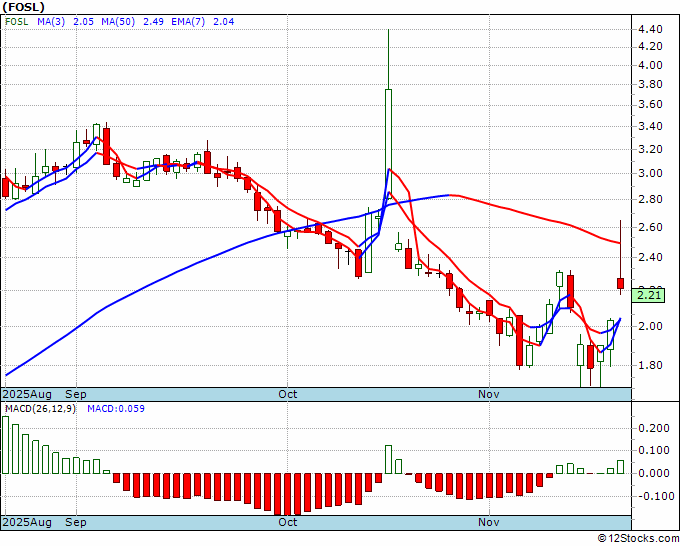Click 2025Aug on MACD date axis
680x546 pixels.
pyautogui.click(x=27, y=522)
